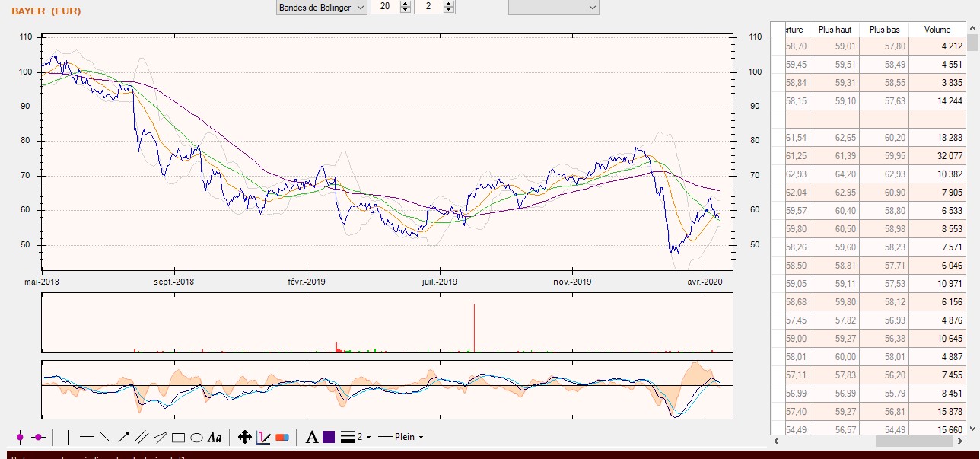Image resolution: width=980 pixels, height=459 pixels.
Task: Click the edit drawing line icon
Action: pyautogui.click(x=263, y=437)
